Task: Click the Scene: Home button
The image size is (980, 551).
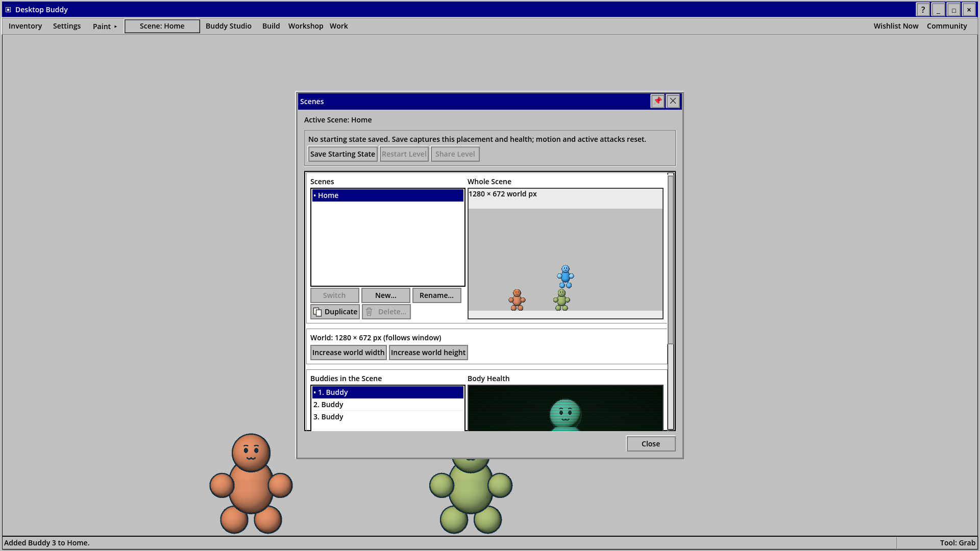Action: pos(162,26)
